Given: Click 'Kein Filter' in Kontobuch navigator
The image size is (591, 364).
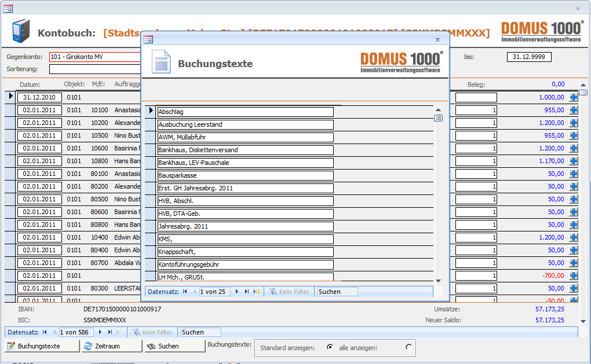Looking at the screenshot, I should tap(152, 332).
